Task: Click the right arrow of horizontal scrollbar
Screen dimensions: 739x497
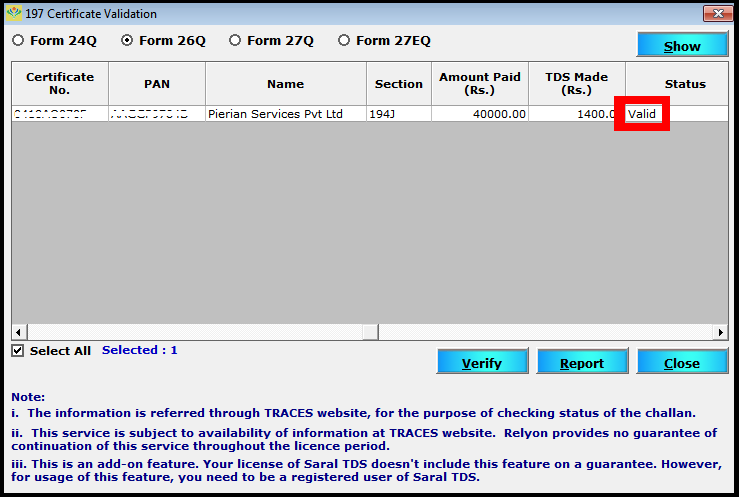Action: (721, 332)
